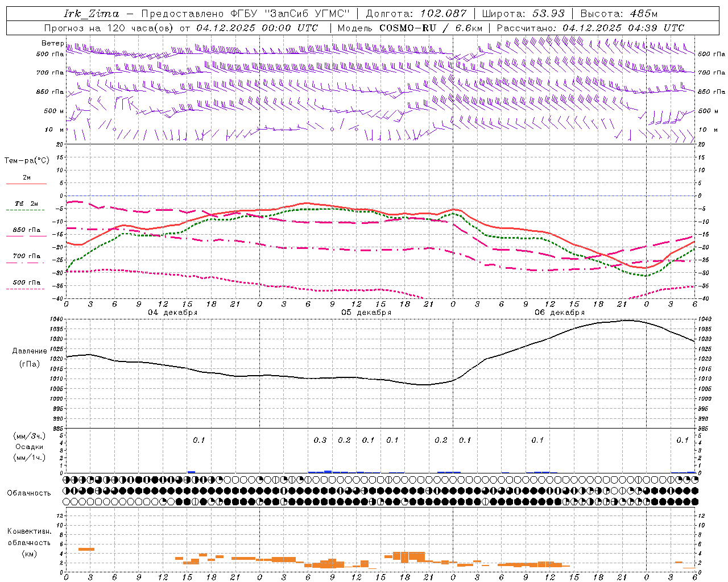Click the station name Irk_Zima in header
728x582 pixels.
point(92,14)
